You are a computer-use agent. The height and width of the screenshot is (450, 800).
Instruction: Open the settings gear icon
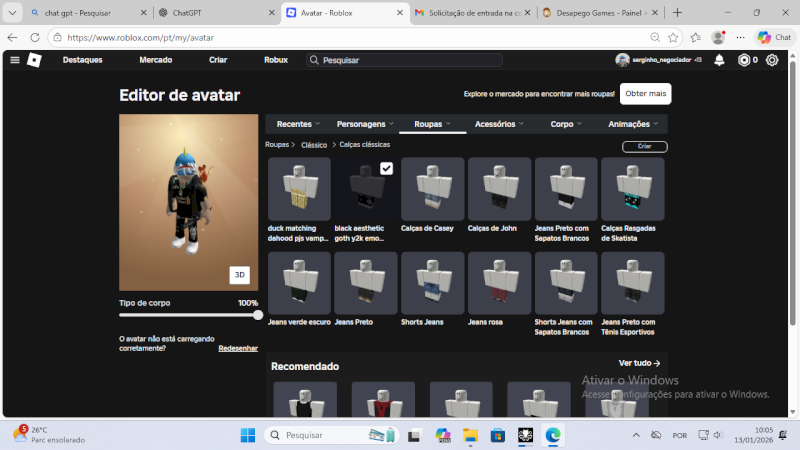point(772,60)
